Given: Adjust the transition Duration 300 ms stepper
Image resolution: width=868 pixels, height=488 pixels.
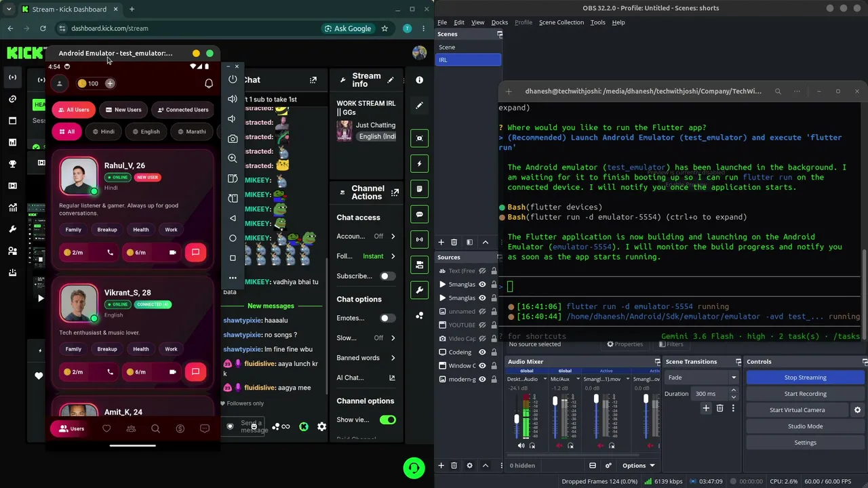Looking at the screenshot, I should click(733, 394).
